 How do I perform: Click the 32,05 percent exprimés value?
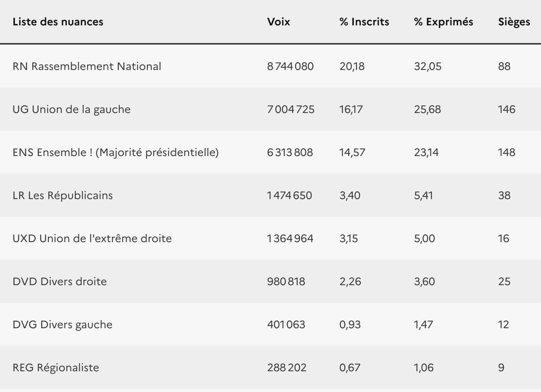[428, 66]
